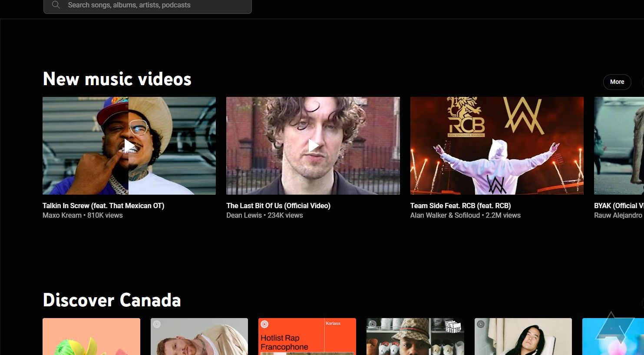Open 'The Last Bit Of Us (Official Video)' title
This screenshot has height=355, width=644.
point(278,206)
